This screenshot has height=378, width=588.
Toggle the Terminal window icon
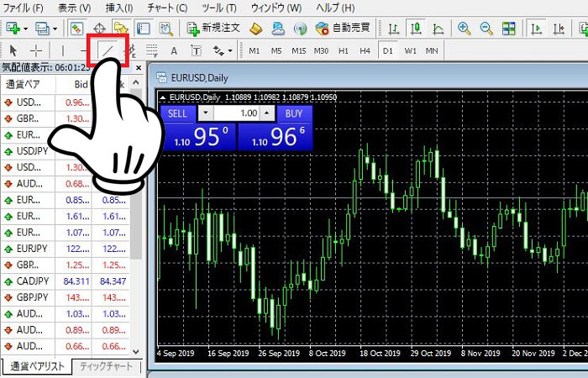point(144,28)
